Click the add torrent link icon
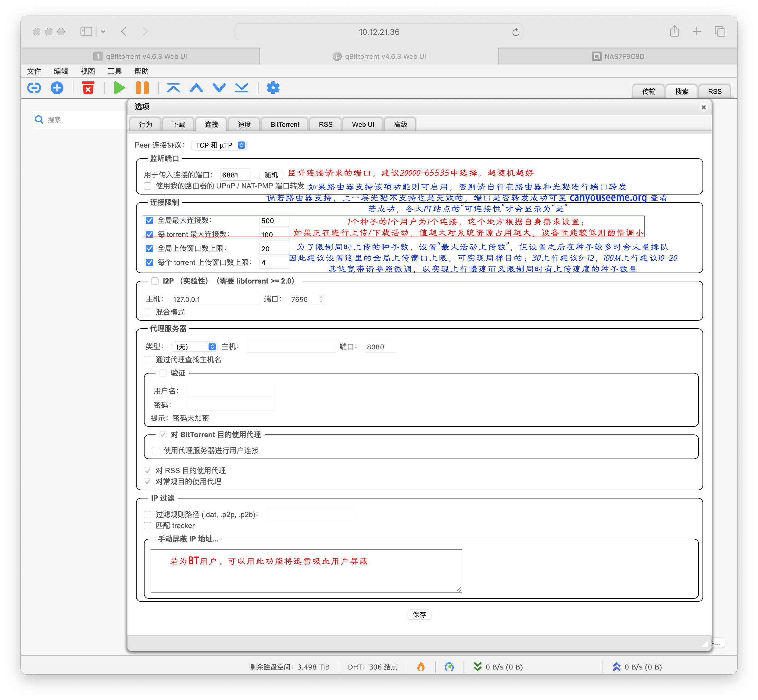This screenshot has height=700, width=758. [34, 88]
